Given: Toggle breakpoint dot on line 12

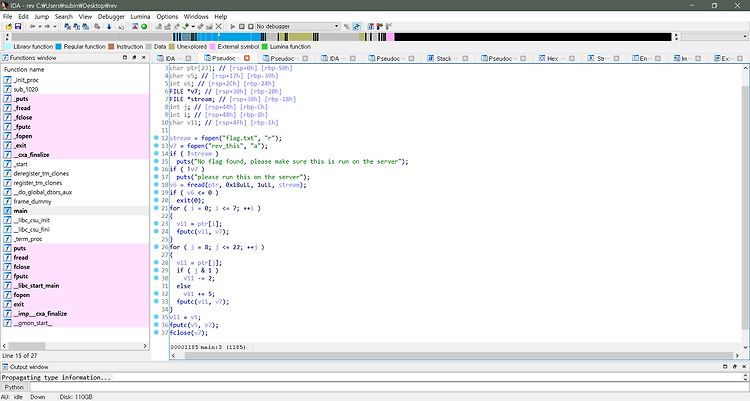Looking at the screenshot, I should [x=156, y=138].
